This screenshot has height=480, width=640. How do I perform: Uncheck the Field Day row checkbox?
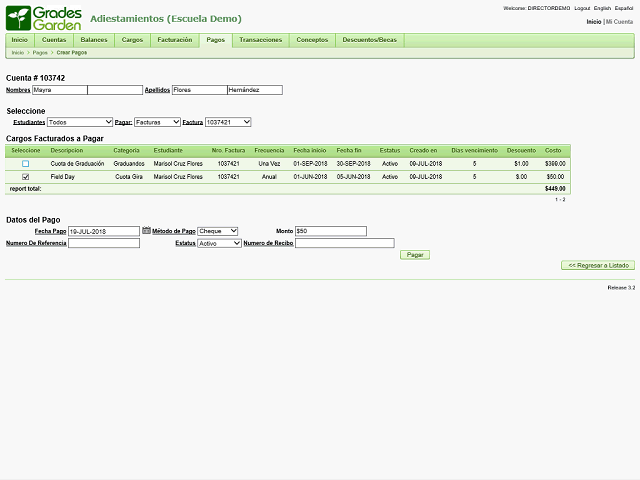(26, 177)
